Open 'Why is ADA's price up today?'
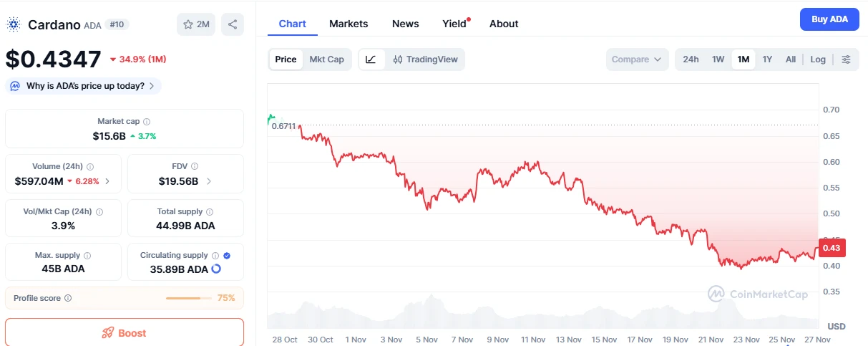This screenshot has width=868, height=346. pyautogui.click(x=84, y=86)
